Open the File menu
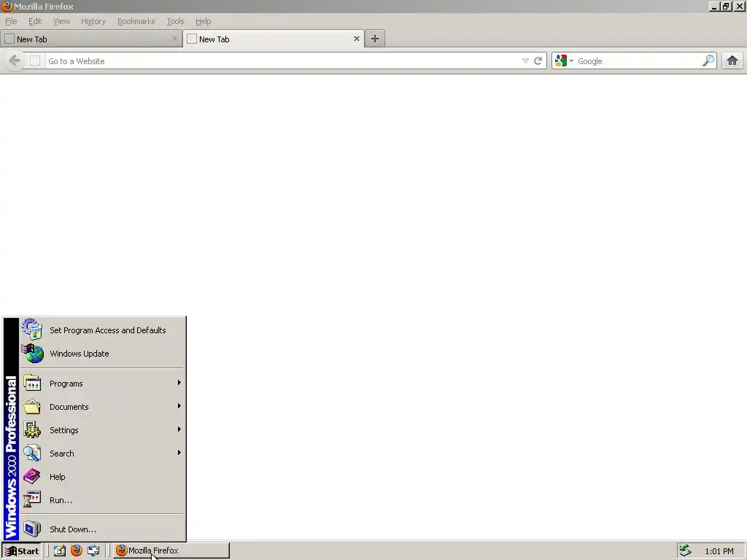The height and width of the screenshot is (560, 747). point(11,21)
